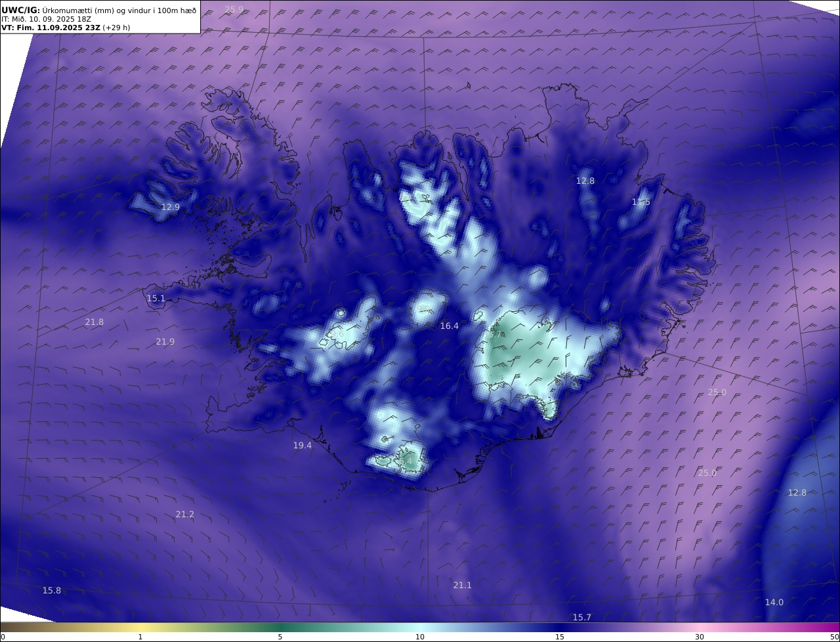Click the 'IT: Mið. 10. 09. 2025 18Z' line

46,19
